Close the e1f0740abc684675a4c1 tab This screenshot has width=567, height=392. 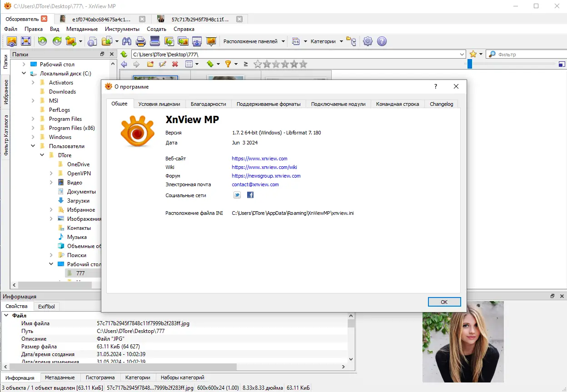point(142,19)
